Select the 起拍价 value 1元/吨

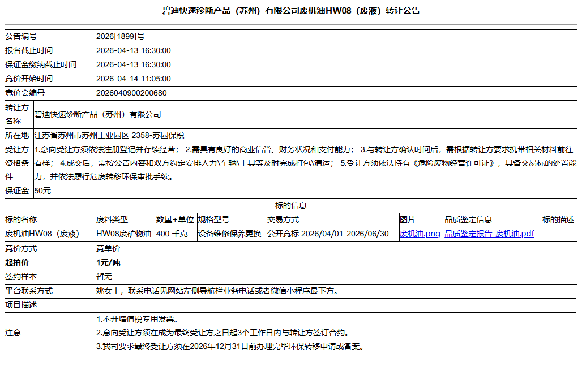pyautogui.click(x=108, y=262)
